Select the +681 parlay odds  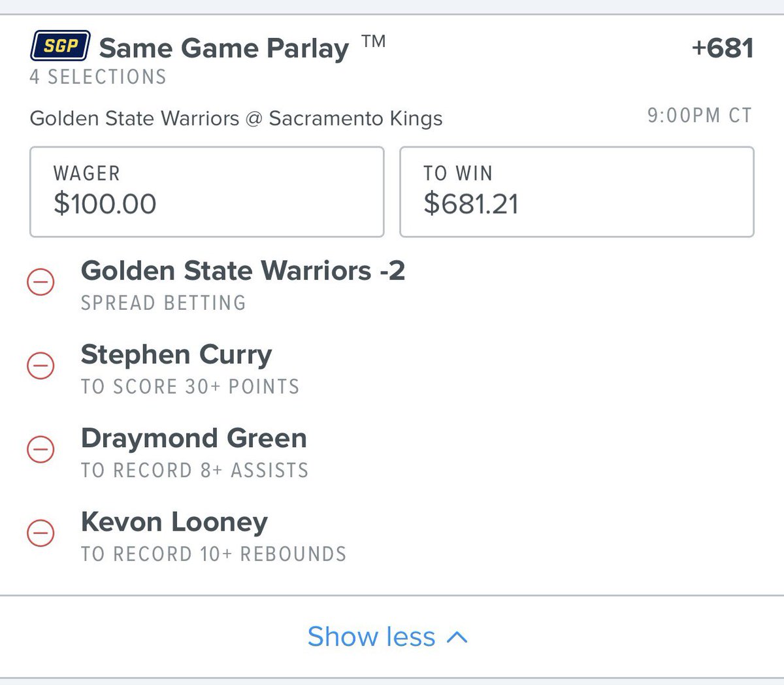coord(723,48)
